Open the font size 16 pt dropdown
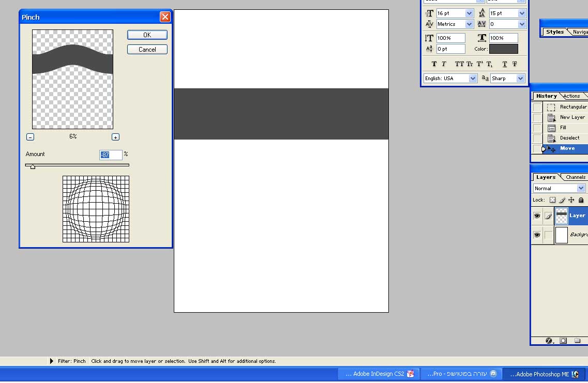The height and width of the screenshot is (383, 588). click(x=469, y=13)
